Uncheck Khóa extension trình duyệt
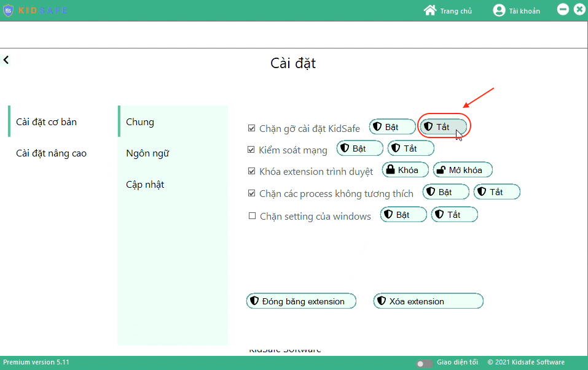 tap(252, 171)
